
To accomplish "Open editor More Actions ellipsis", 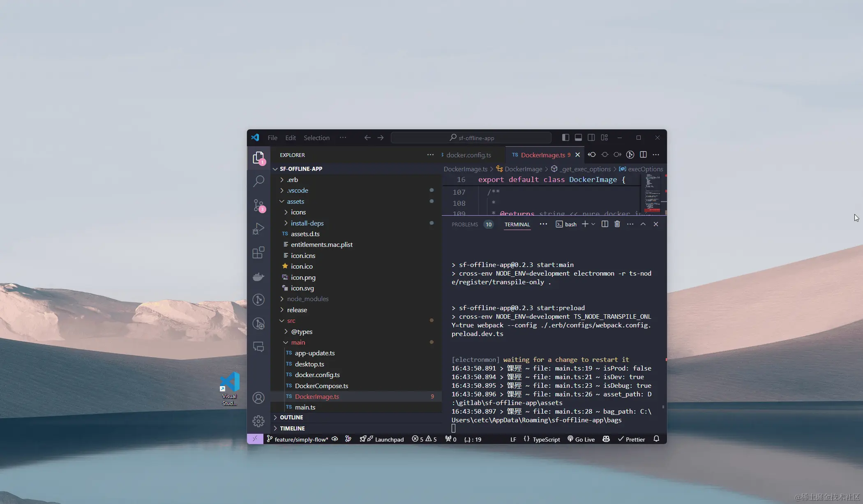I will click(656, 155).
